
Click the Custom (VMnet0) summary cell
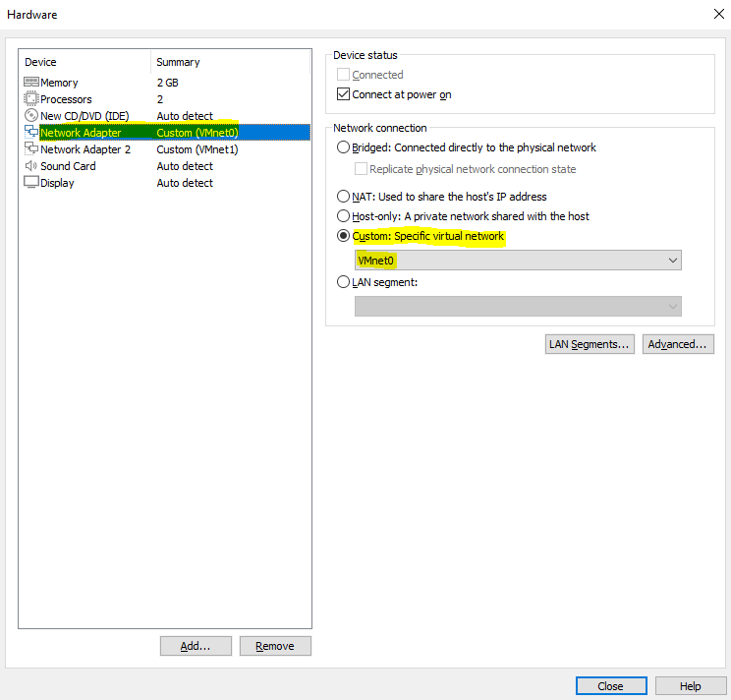[x=197, y=133]
